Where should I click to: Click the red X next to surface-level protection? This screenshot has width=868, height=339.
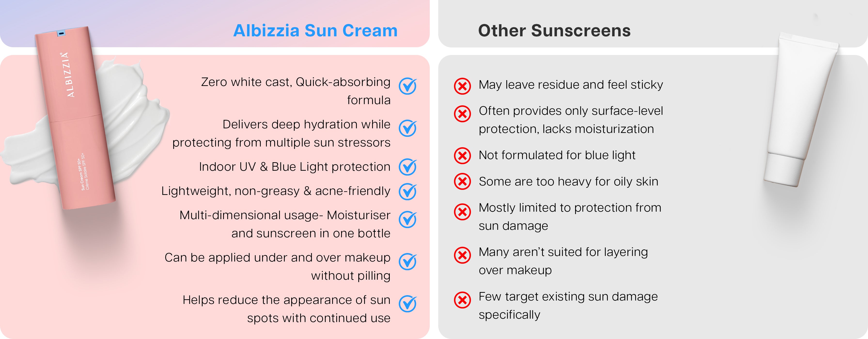click(x=462, y=114)
